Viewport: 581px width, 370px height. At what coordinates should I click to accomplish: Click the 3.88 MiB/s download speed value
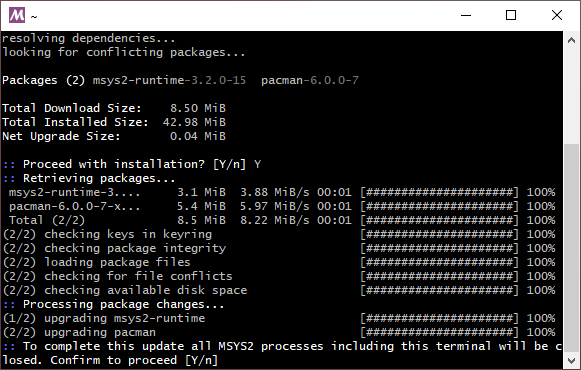pyautogui.click(x=275, y=192)
